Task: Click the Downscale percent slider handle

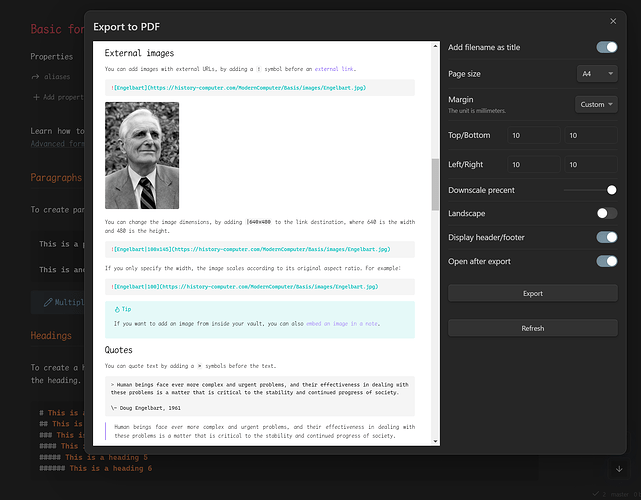Action: (x=611, y=189)
